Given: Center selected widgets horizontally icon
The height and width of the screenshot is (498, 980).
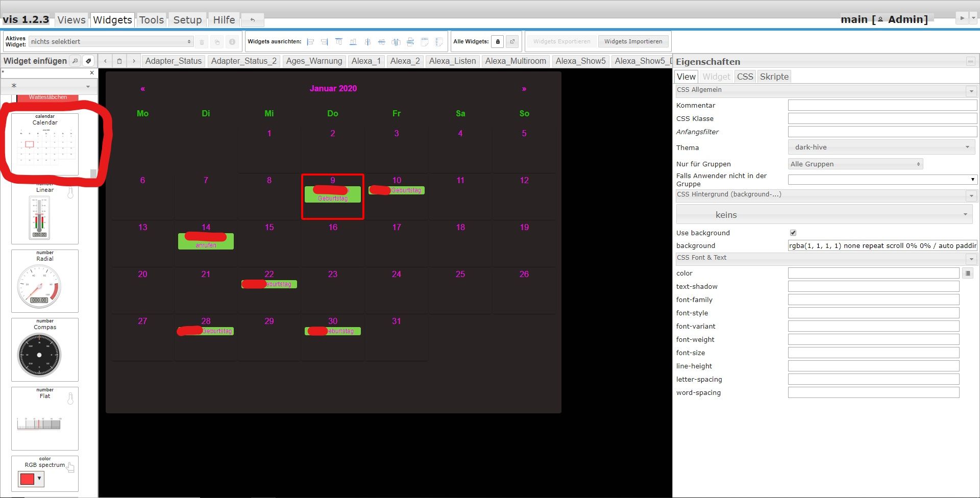Looking at the screenshot, I should [382, 42].
